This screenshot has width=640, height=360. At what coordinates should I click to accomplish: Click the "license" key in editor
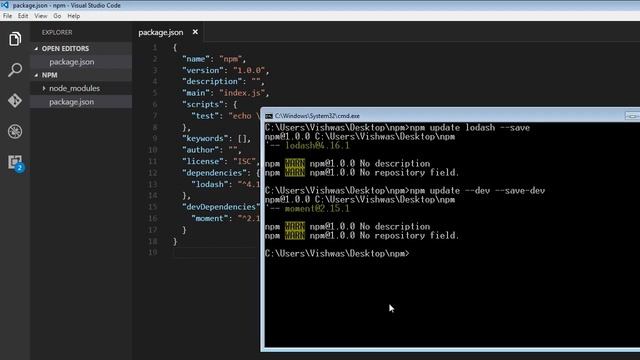203,161
